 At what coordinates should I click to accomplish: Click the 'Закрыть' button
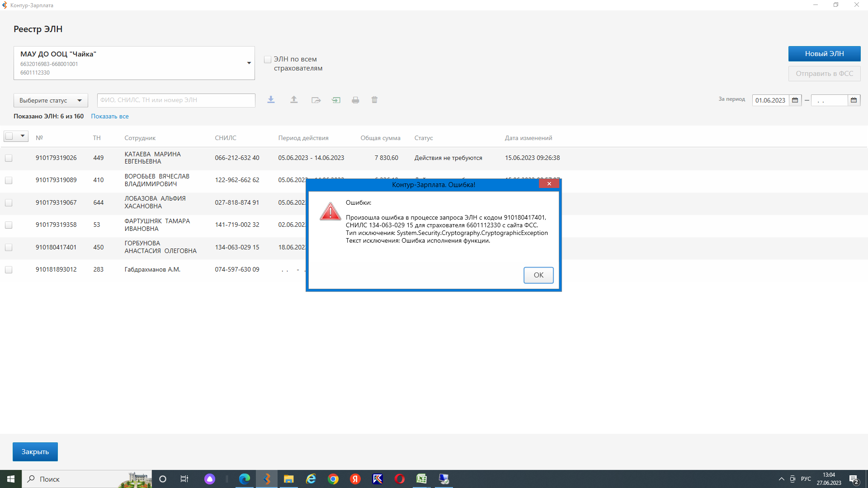35,452
